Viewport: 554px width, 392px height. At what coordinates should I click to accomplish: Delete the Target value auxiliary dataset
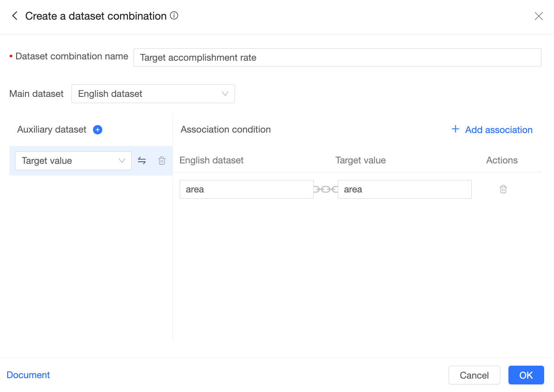pos(162,161)
